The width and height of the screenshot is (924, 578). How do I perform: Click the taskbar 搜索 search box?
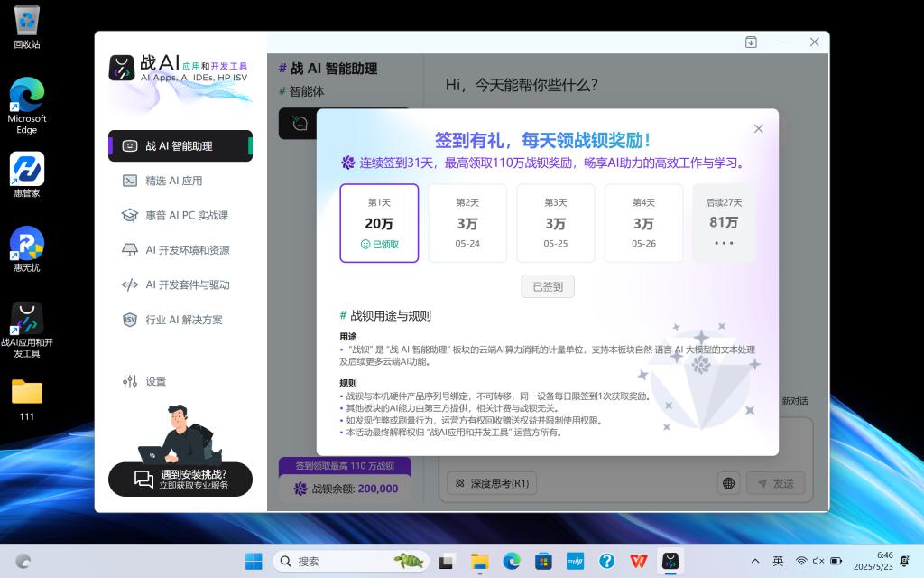point(352,561)
